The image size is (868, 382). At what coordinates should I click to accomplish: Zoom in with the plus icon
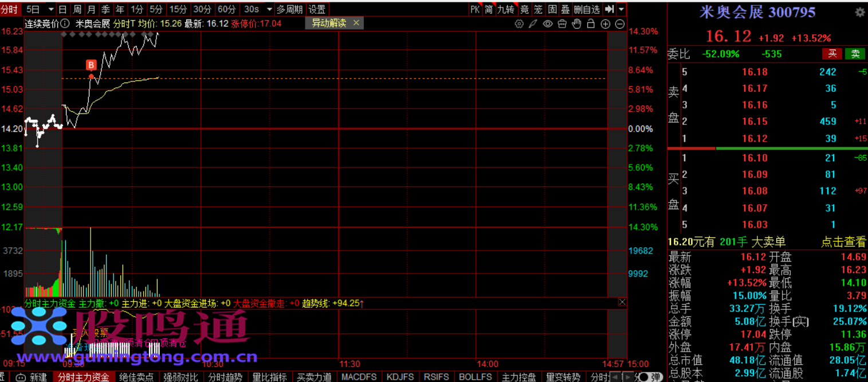pyautogui.click(x=606, y=24)
